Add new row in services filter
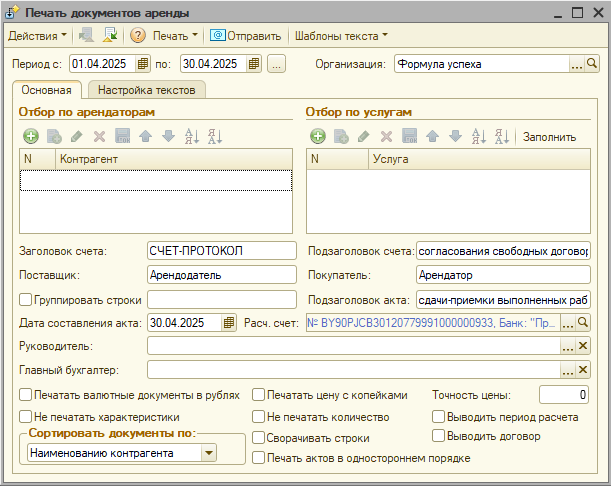Viewport: 611px width, 486px height. pos(317,136)
